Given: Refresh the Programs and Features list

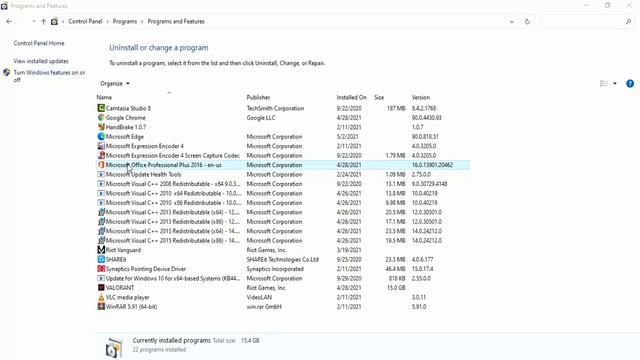Looking at the screenshot, I should pos(527,22).
